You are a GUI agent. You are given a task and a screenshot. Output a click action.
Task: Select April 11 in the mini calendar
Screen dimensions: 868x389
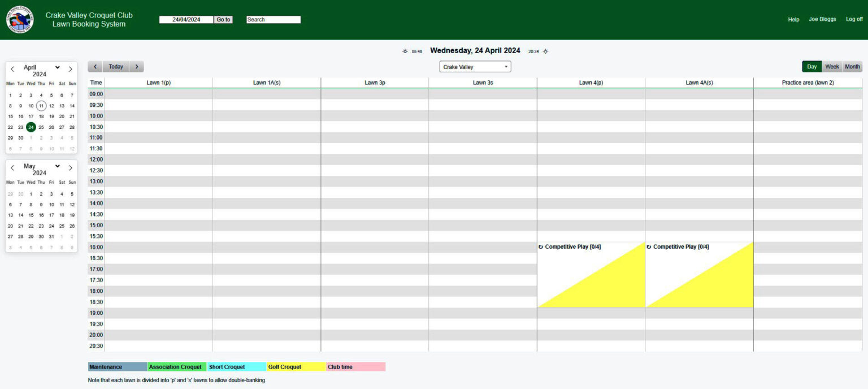[x=41, y=106]
